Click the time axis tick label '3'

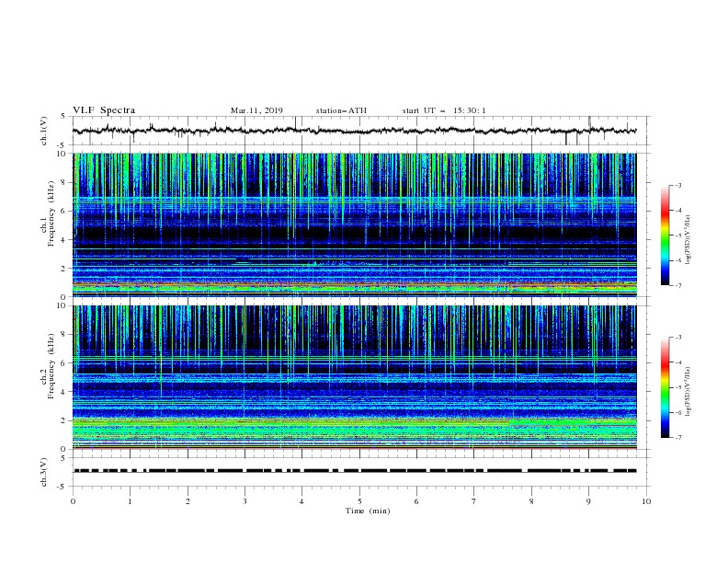[x=245, y=501]
